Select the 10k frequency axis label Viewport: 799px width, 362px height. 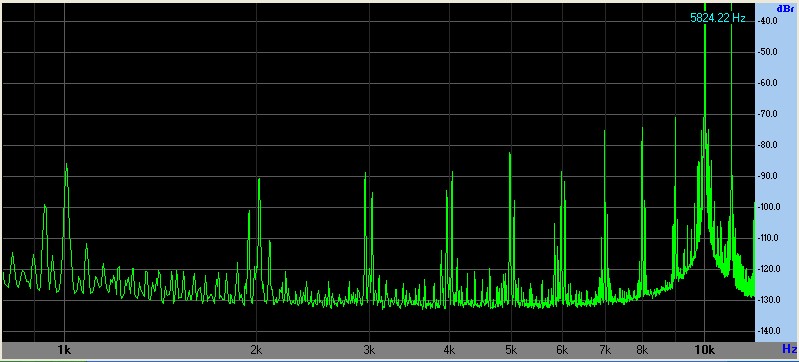pos(704,350)
